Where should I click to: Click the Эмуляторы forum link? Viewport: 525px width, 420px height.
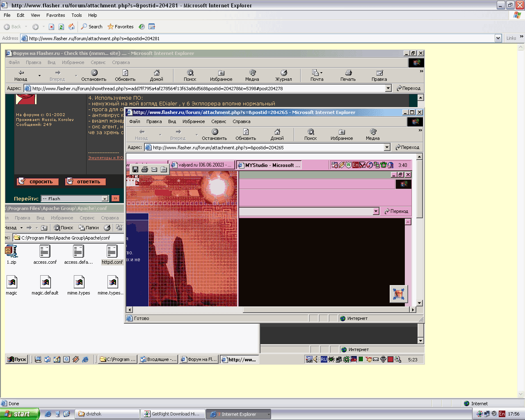106,158
